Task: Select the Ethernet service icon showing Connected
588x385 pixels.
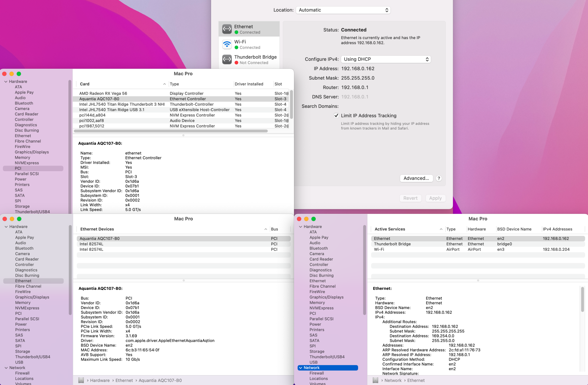Action: point(227,29)
